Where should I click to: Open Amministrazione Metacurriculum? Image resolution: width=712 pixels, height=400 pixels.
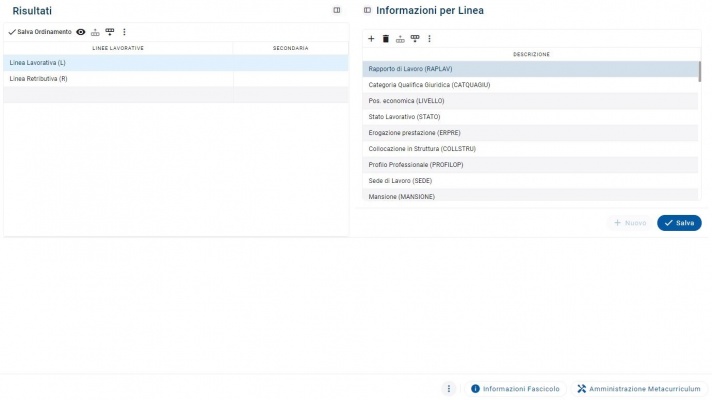(x=639, y=389)
